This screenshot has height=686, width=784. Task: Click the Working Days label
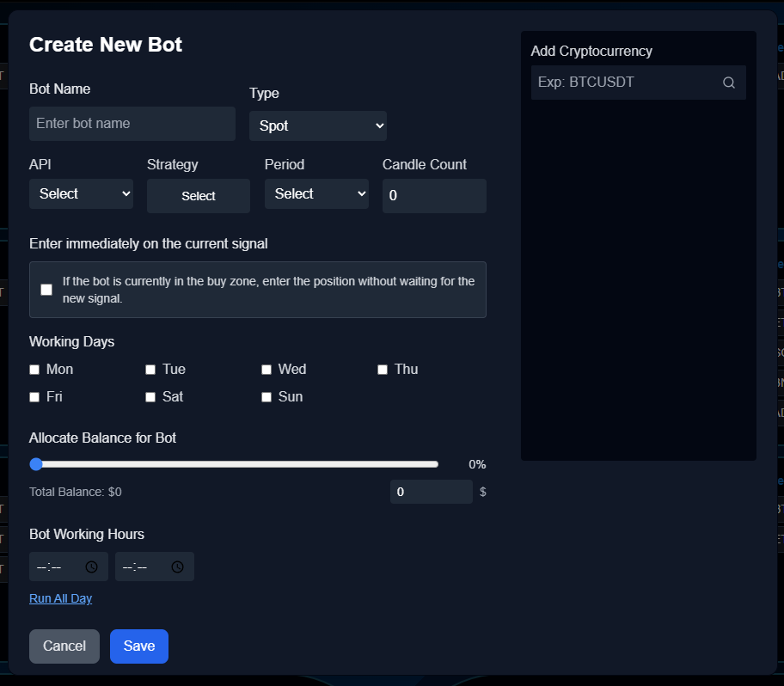pyautogui.click(x=71, y=341)
